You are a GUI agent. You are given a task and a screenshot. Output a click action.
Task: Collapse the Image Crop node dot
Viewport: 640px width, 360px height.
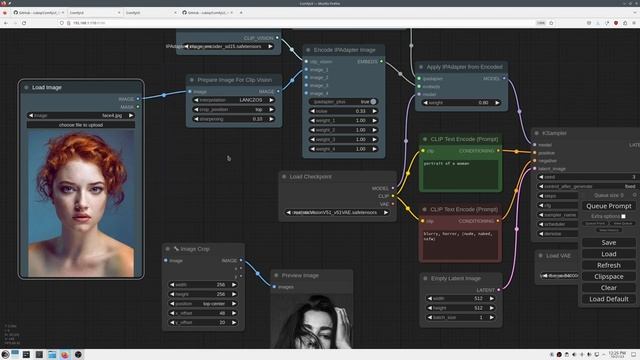click(x=168, y=249)
